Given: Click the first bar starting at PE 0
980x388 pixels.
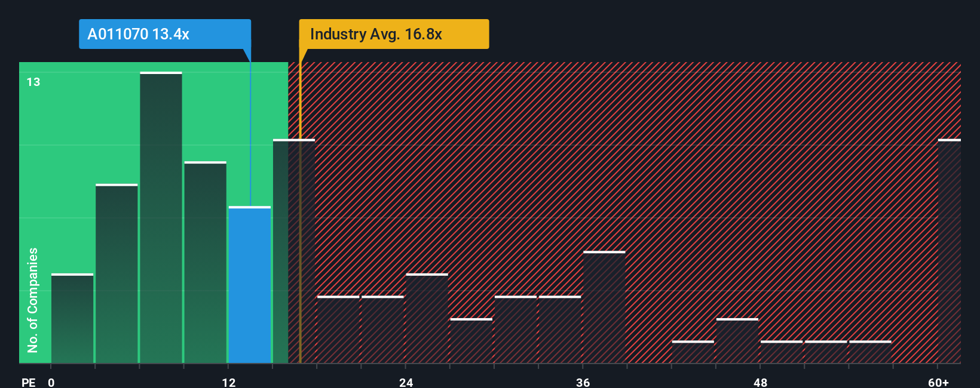Looking at the screenshot, I should [72, 318].
